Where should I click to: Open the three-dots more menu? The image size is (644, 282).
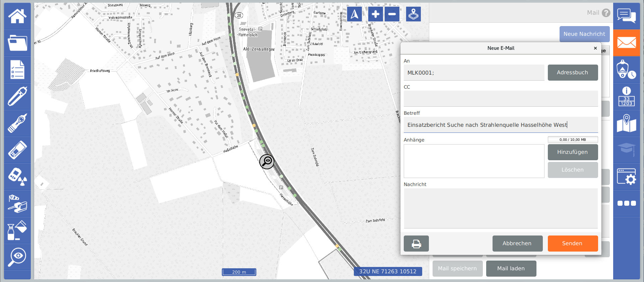627,203
